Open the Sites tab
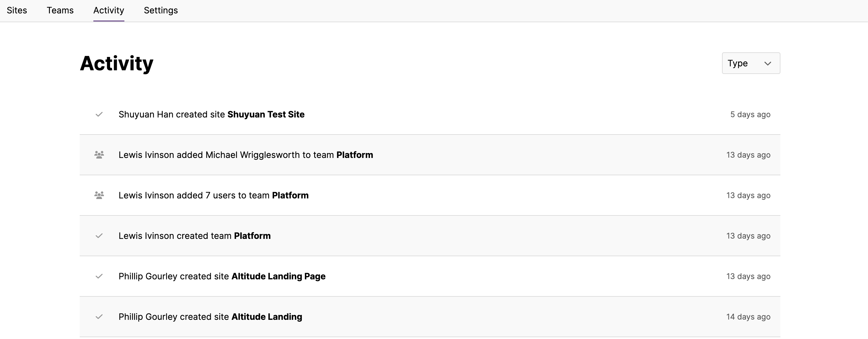This screenshot has height=339, width=868. [x=17, y=10]
